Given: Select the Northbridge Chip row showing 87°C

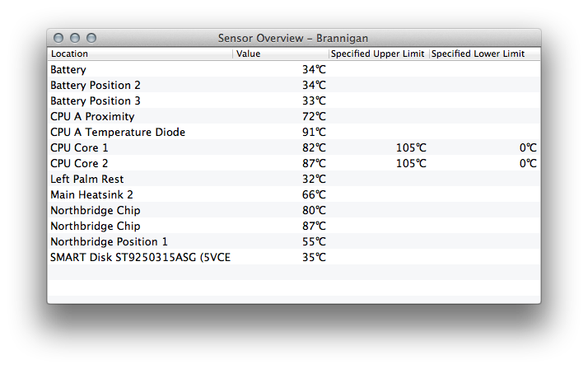Looking at the screenshot, I should [x=294, y=227].
